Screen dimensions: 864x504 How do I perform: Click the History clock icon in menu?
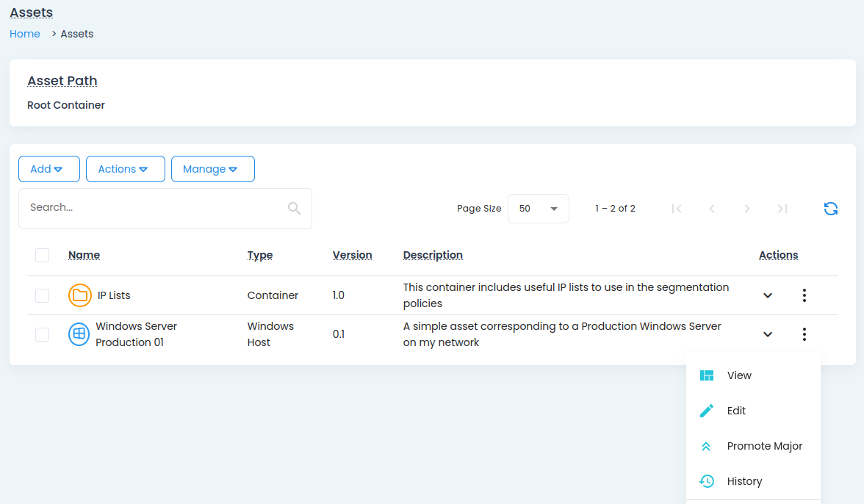coord(707,481)
